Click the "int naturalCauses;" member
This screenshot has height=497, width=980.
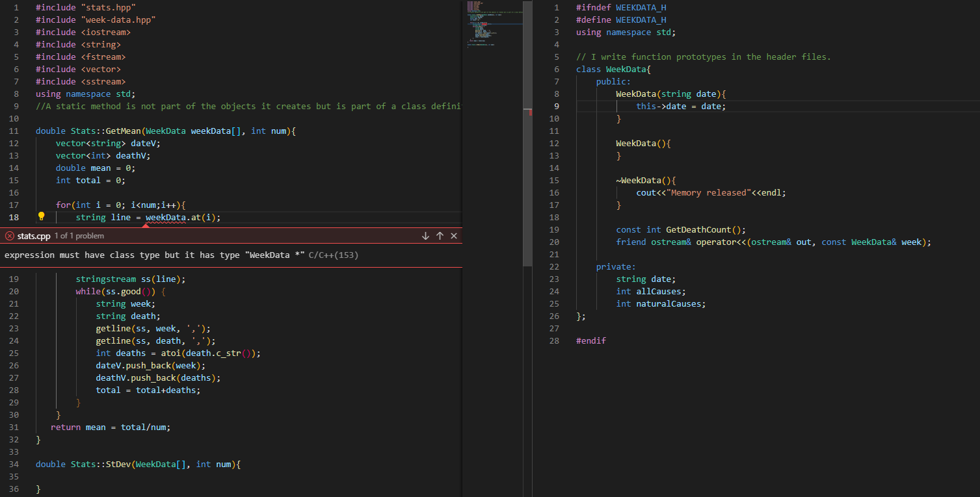click(x=661, y=304)
